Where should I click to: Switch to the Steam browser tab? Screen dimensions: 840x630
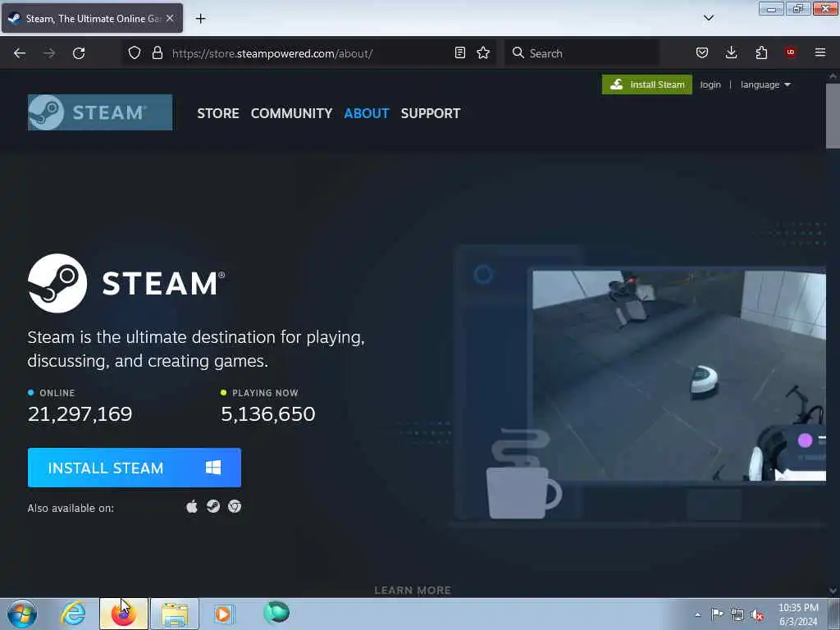coord(92,18)
